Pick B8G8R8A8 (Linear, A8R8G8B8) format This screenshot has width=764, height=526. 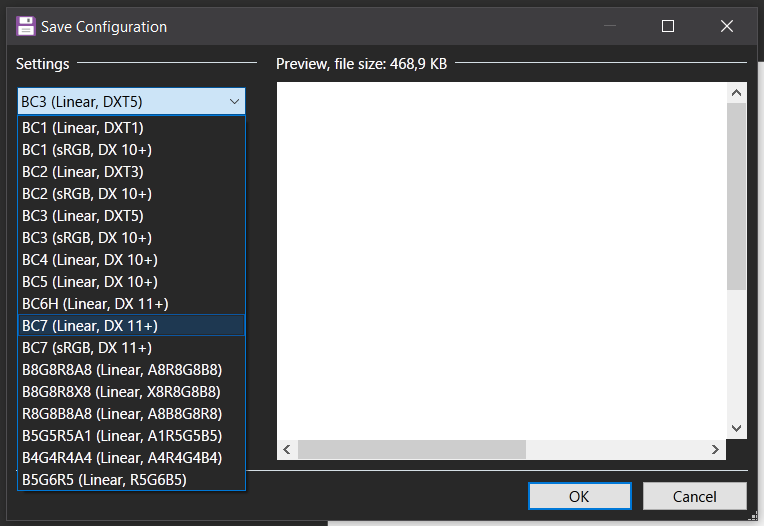point(132,370)
